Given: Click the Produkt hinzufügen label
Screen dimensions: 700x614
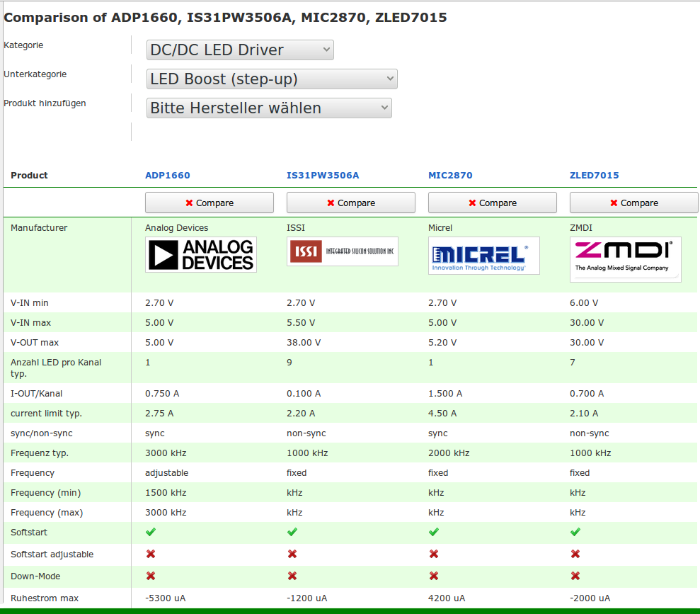Looking at the screenshot, I should (45, 103).
